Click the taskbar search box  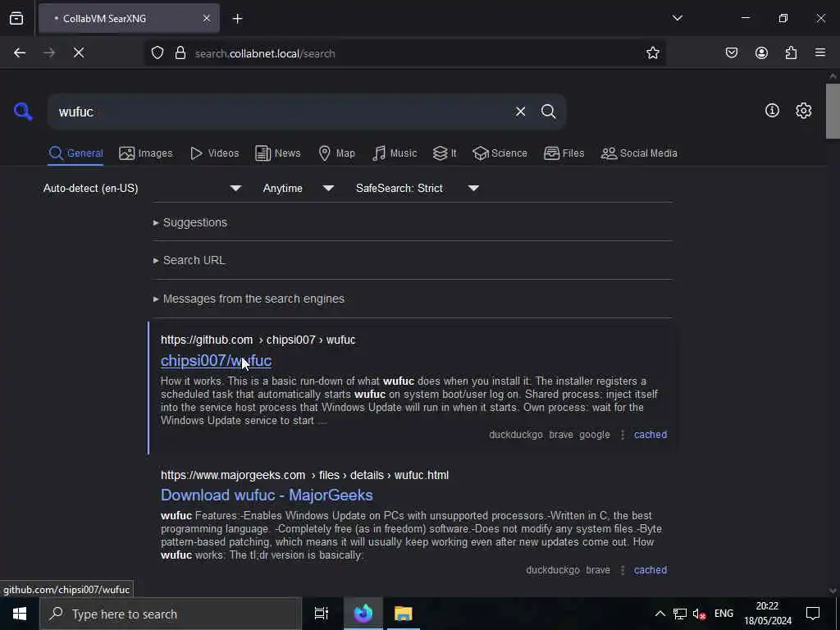(x=171, y=614)
